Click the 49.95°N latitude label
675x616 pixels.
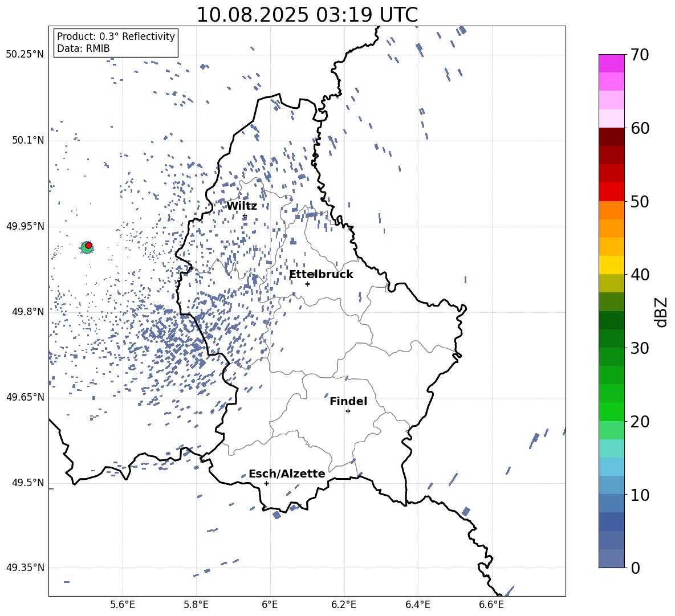(x=25, y=226)
